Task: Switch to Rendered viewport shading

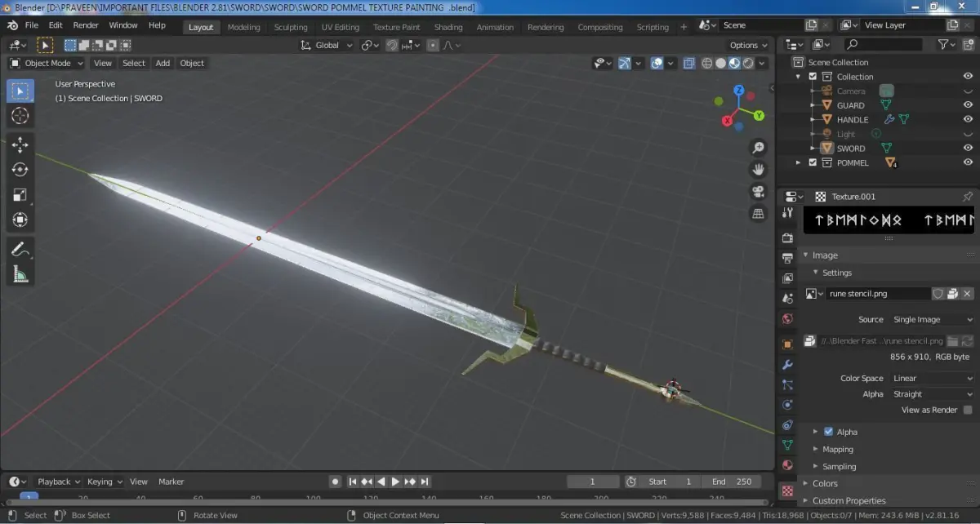Action: (x=748, y=63)
